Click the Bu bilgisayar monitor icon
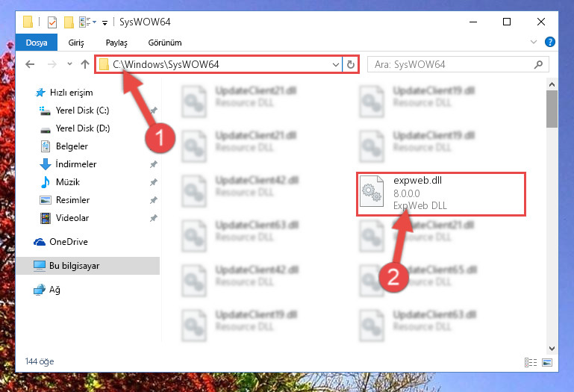Image resolution: width=574 pixels, height=392 pixels. 39,266
